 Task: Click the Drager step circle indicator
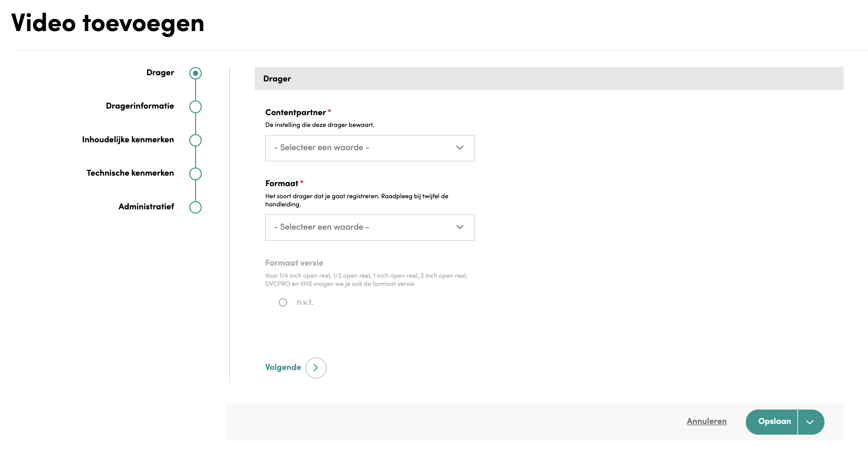195,73
